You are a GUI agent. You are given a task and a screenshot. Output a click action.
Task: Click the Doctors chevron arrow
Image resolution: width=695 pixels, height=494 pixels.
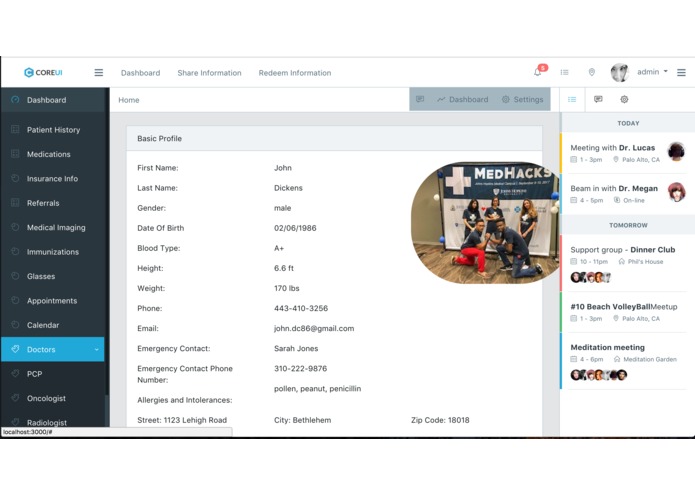pos(96,350)
